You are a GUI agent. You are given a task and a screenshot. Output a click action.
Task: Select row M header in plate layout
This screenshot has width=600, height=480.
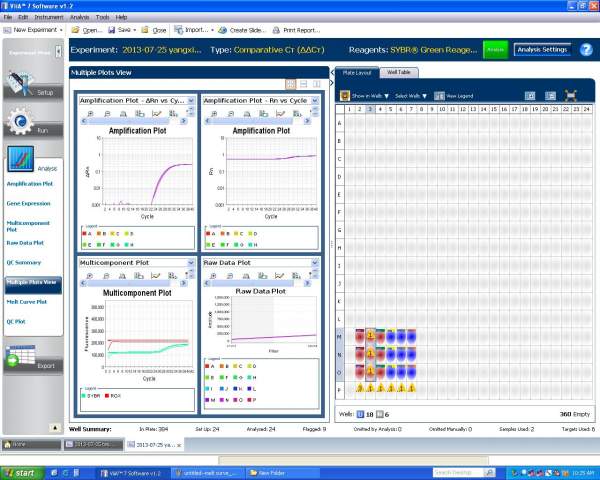tap(339, 336)
